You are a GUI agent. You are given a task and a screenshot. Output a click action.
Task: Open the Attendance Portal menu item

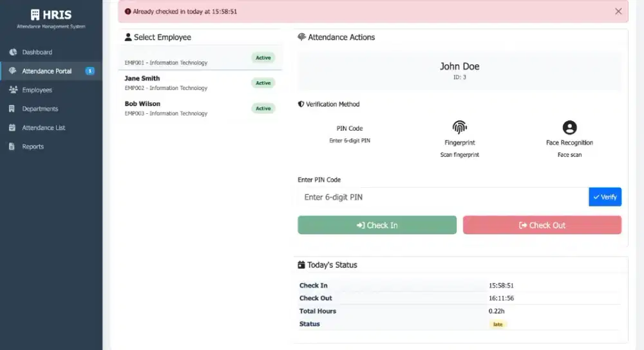(51, 71)
